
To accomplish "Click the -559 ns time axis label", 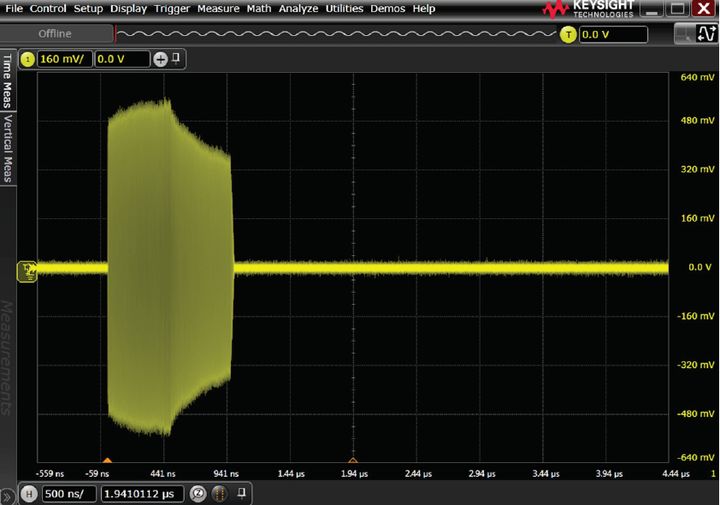I will point(50,474).
